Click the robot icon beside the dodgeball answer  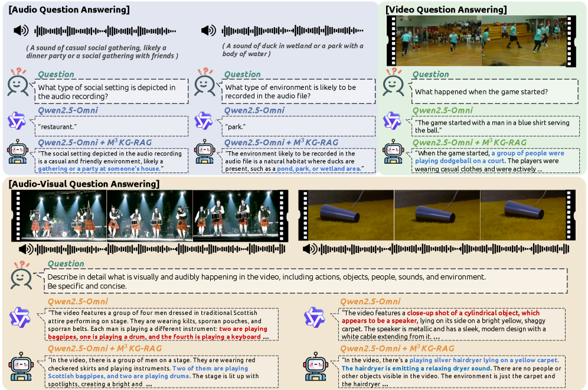393,152
